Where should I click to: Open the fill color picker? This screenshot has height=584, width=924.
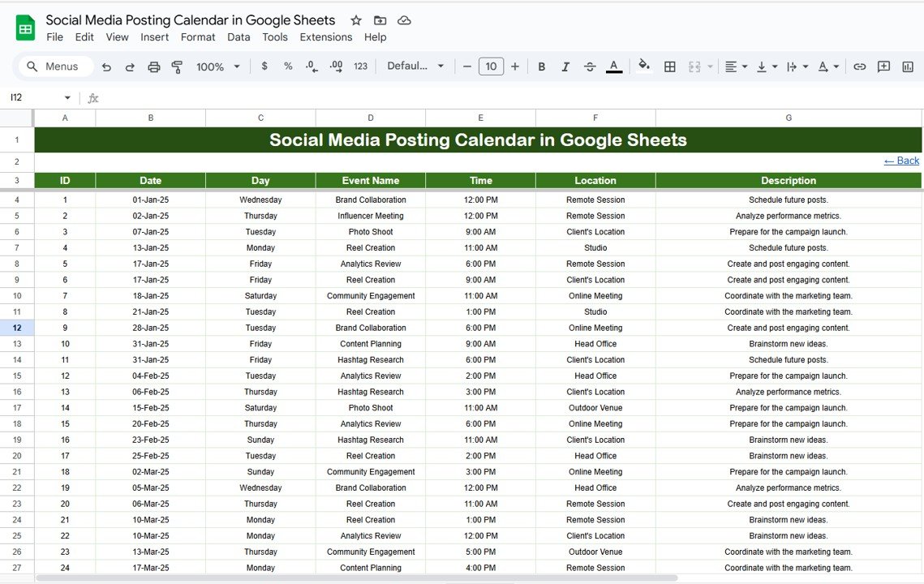coord(644,67)
